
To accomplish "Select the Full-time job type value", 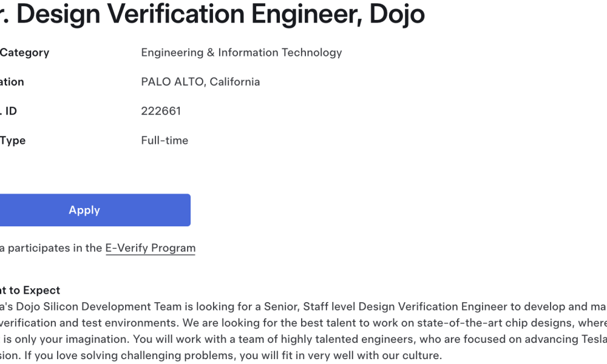I will (164, 140).
